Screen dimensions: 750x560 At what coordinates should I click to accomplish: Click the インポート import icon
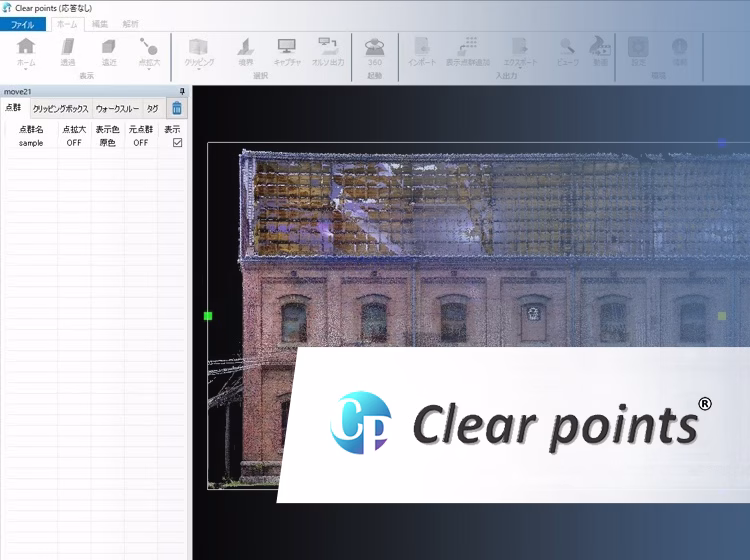(x=422, y=50)
